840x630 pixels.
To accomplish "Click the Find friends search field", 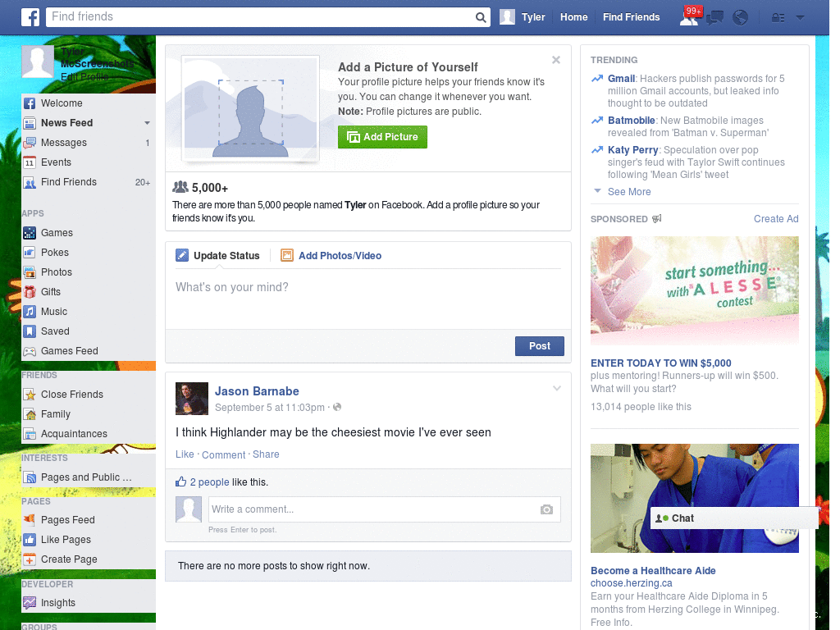I will click(260, 17).
